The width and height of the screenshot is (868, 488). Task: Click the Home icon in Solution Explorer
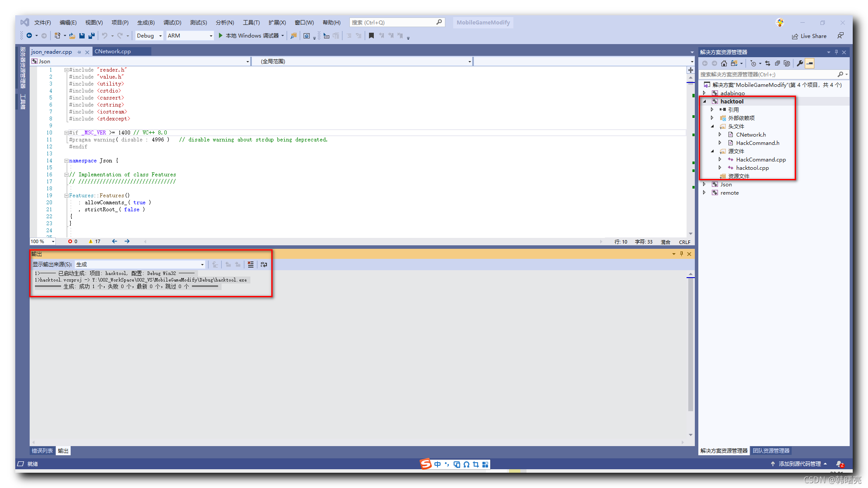724,64
